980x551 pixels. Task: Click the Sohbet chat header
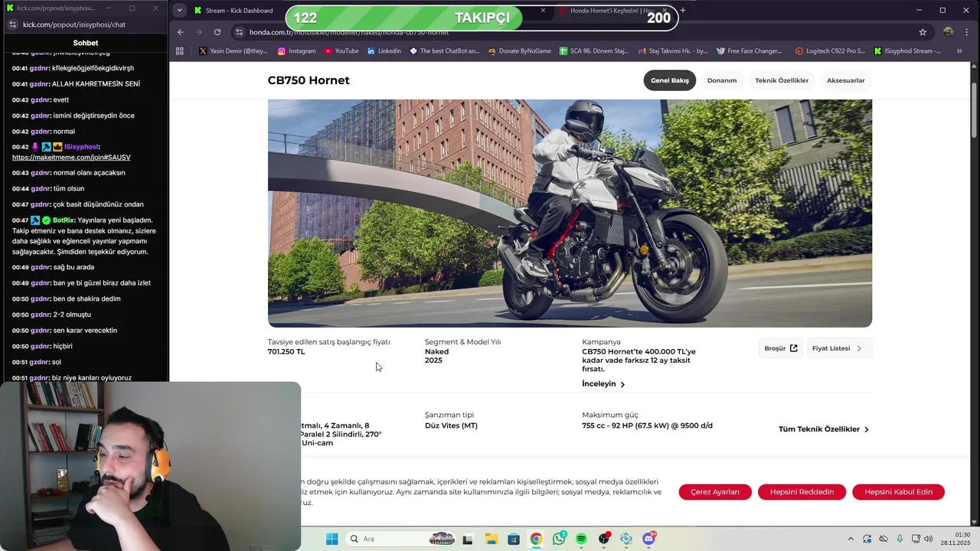86,43
